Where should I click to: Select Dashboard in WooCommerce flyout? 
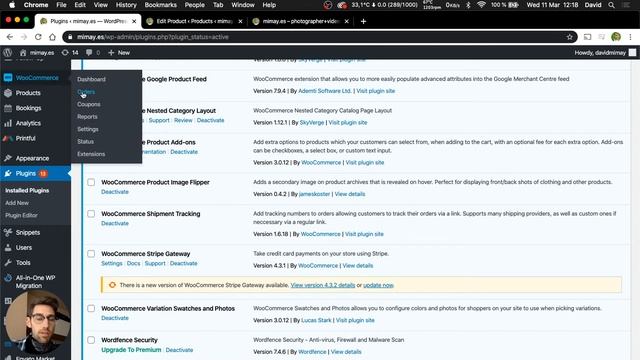point(91,79)
